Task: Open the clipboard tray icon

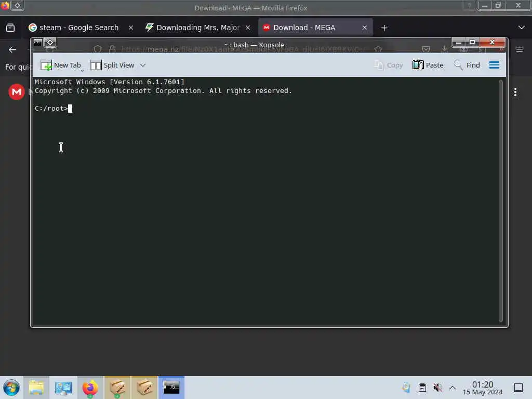Action: [x=422, y=388]
